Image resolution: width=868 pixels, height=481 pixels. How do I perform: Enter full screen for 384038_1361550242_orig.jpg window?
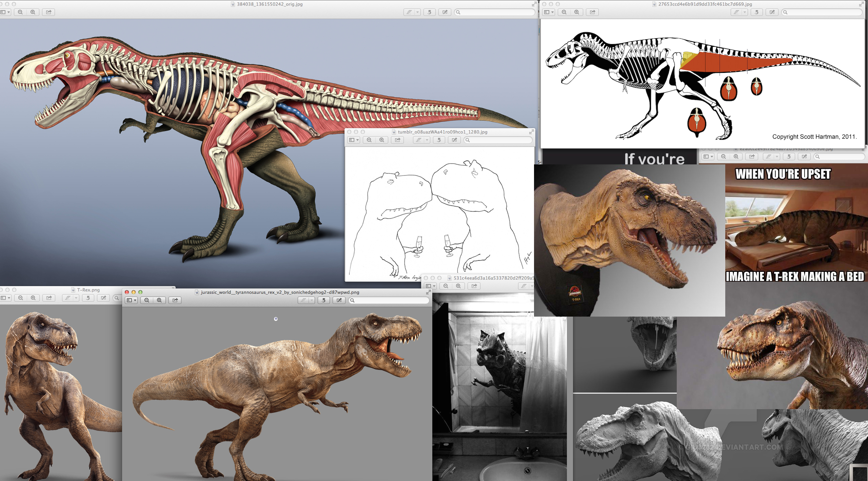tap(534, 4)
